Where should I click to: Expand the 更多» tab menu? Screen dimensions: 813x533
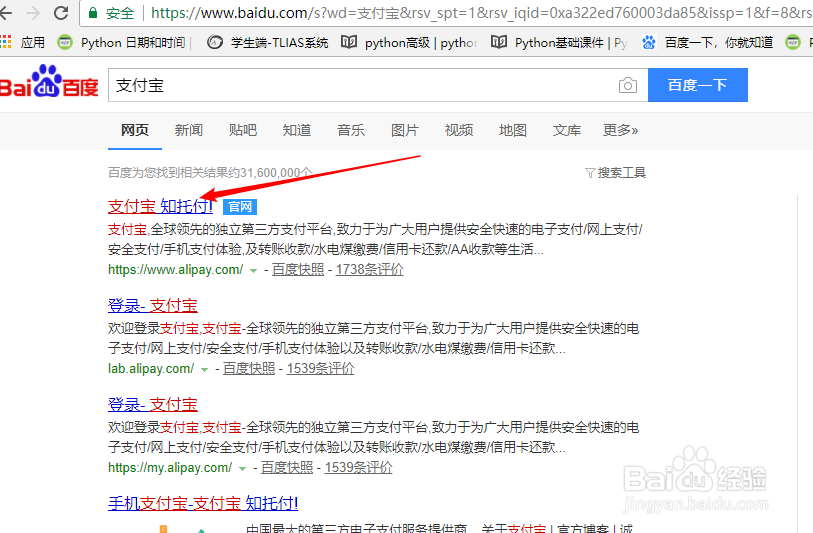point(621,130)
